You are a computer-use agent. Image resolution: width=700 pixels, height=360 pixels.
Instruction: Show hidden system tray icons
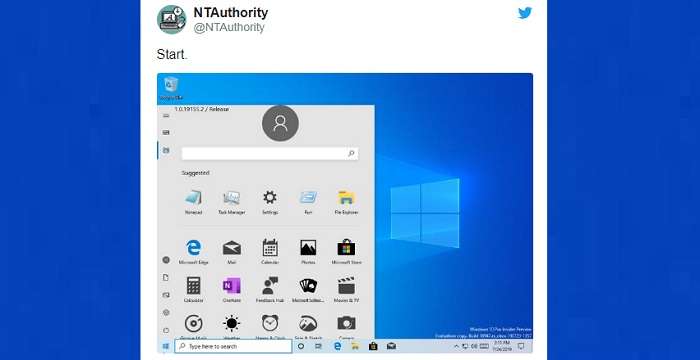456,346
